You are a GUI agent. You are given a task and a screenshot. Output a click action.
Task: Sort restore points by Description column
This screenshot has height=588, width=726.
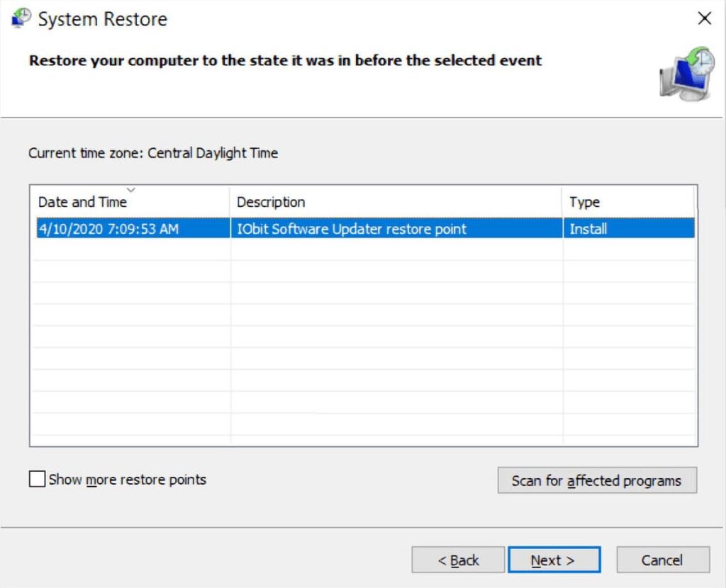coord(271,202)
